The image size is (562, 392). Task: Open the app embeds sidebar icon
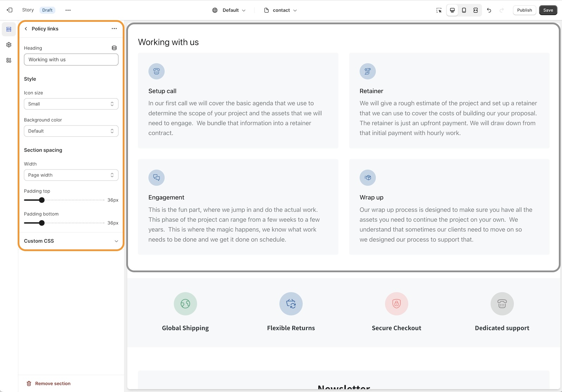(9, 60)
